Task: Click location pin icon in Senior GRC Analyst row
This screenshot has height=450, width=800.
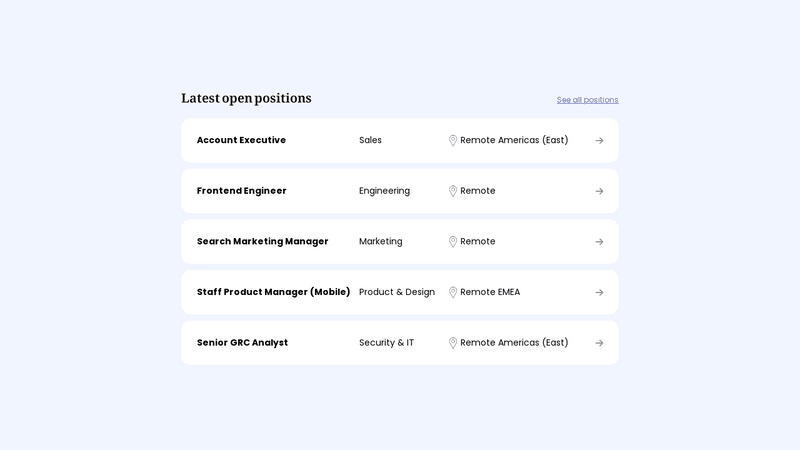Action: click(x=453, y=343)
